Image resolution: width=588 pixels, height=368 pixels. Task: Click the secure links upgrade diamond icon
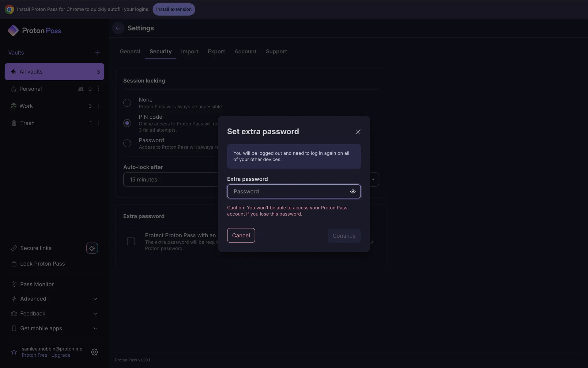click(92, 248)
